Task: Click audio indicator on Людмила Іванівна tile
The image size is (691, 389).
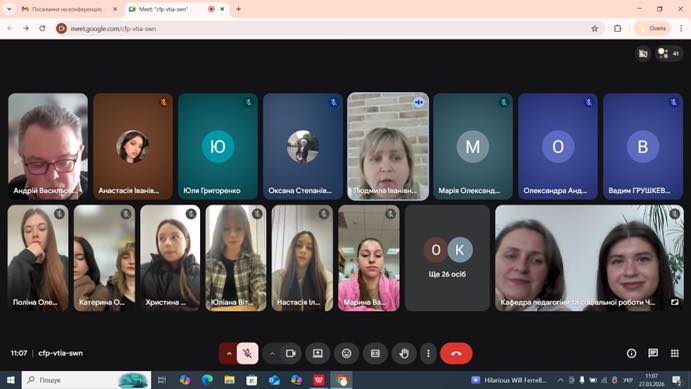Action: [x=419, y=102]
